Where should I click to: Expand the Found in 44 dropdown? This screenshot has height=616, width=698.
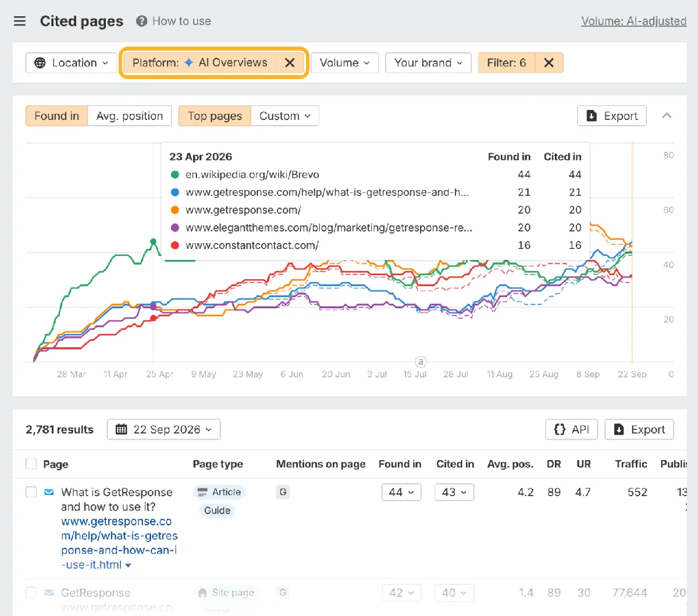point(401,492)
